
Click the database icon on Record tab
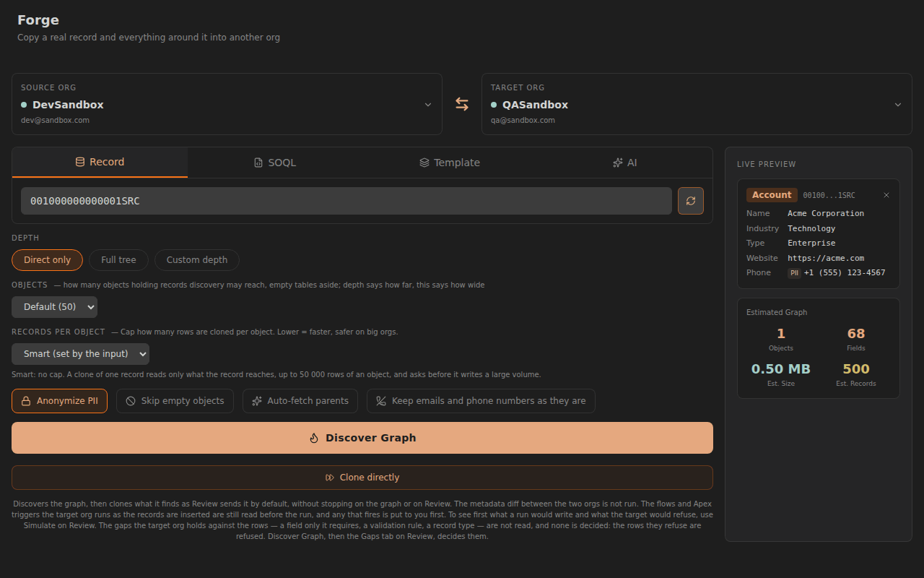[80, 162]
